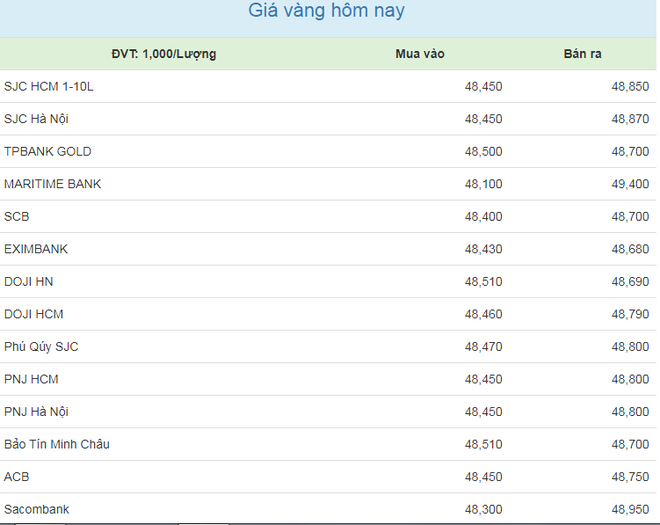Click Phú Qúy SJC sell price 48,800
Screen dimensions: 660x525
click(x=630, y=347)
